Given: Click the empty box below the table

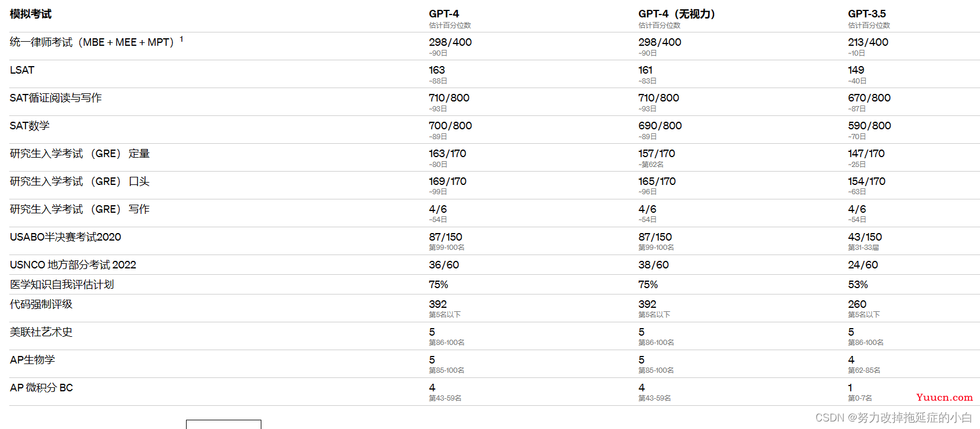Looking at the screenshot, I should click(224, 424).
